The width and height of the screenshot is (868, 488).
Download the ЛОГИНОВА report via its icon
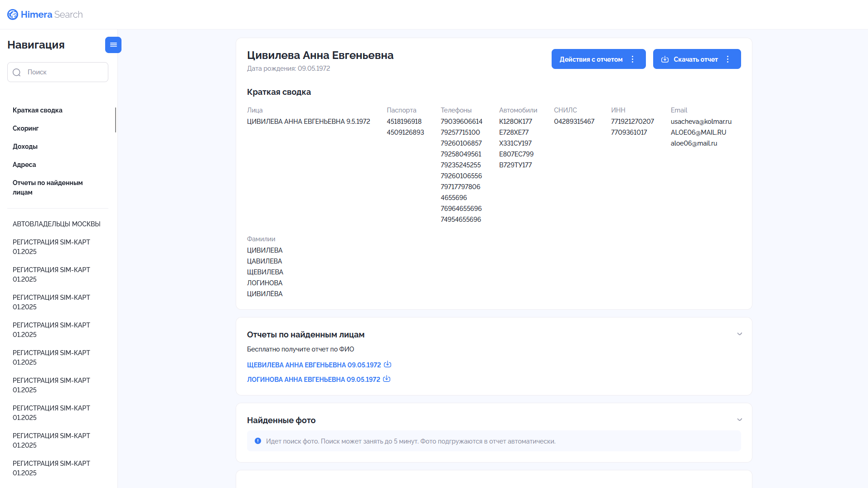[387, 379]
